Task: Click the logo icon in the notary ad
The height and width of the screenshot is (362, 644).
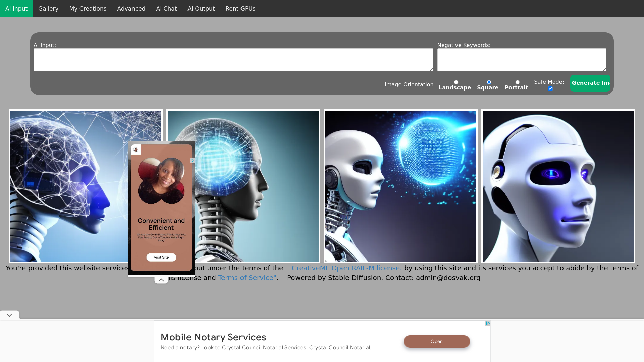Action: click(x=136, y=149)
